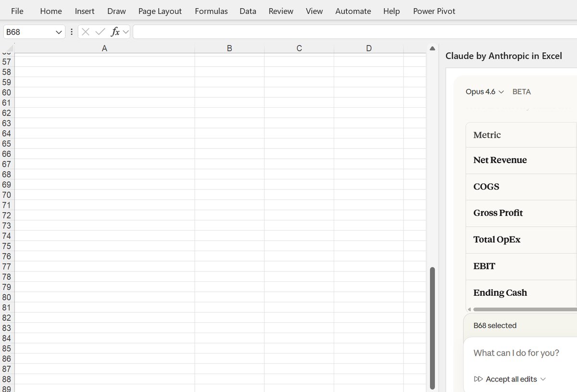Open the Insert ribbon tab
This screenshot has height=392, width=577.
click(85, 11)
